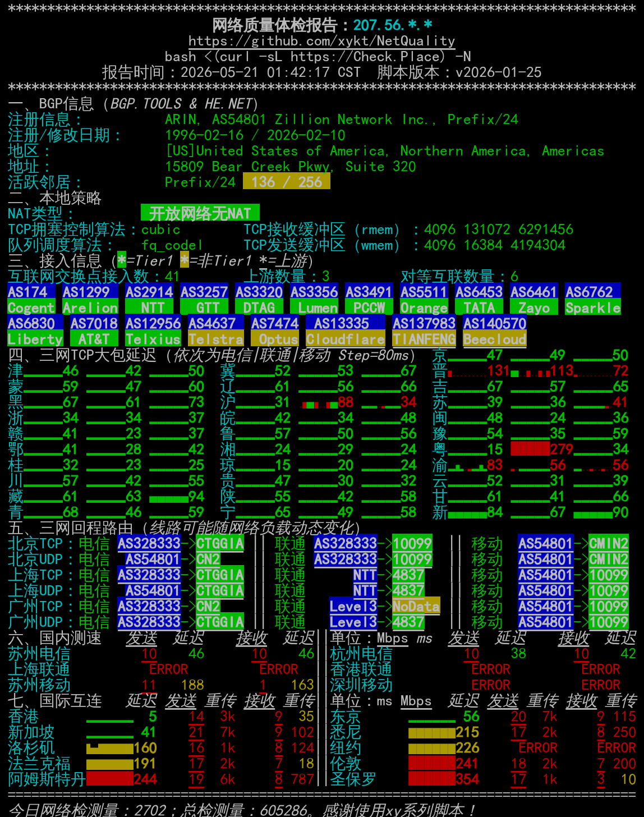Click the 上海联通 speed test row label
This screenshot has height=817, width=644.
coord(39,669)
